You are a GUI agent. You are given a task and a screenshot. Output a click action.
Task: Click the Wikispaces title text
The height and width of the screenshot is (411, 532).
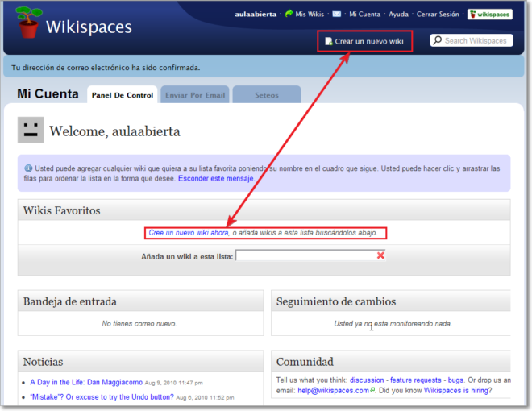click(x=89, y=27)
